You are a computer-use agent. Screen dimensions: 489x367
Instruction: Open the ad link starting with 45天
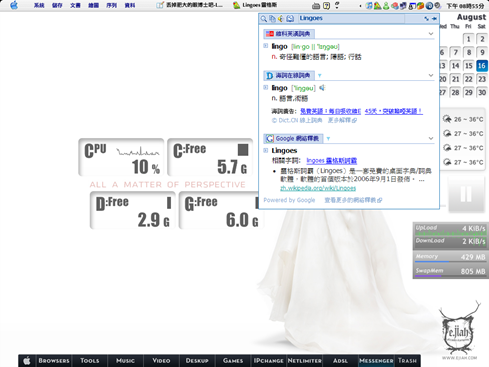(394, 111)
